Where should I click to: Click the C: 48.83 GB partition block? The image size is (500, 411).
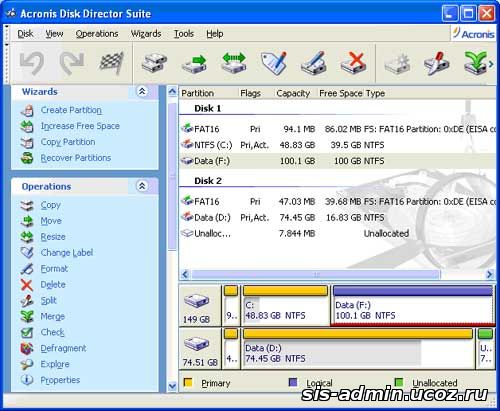[286, 305]
